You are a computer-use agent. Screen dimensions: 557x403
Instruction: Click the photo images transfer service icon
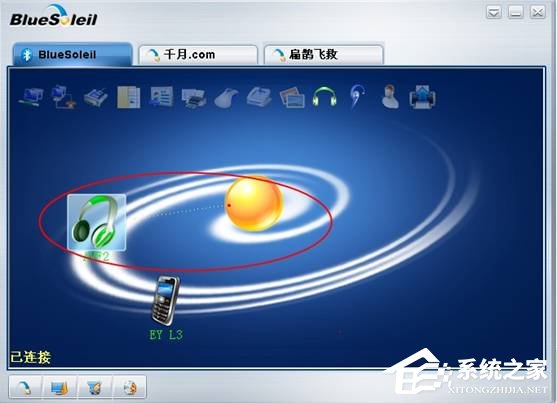(292, 97)
